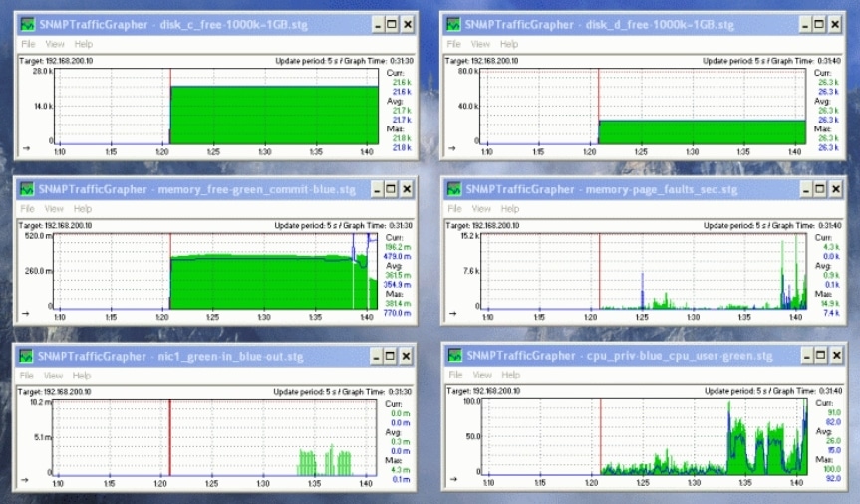Click the app icon in cpu_priv-blue_cpu_user-green window
The image size is (860, 504).
(455, 355)
